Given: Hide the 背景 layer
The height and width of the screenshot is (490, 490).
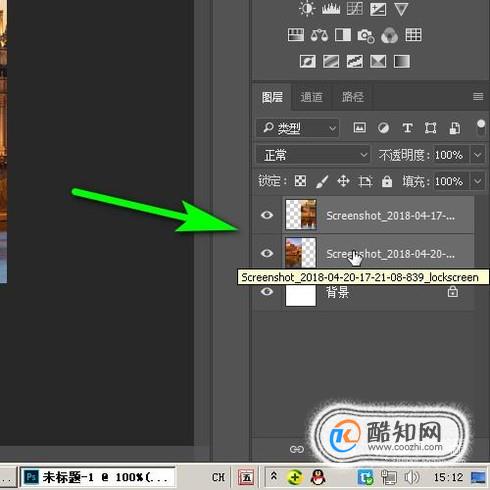Looking at the screenshot, I should point(267,291).
